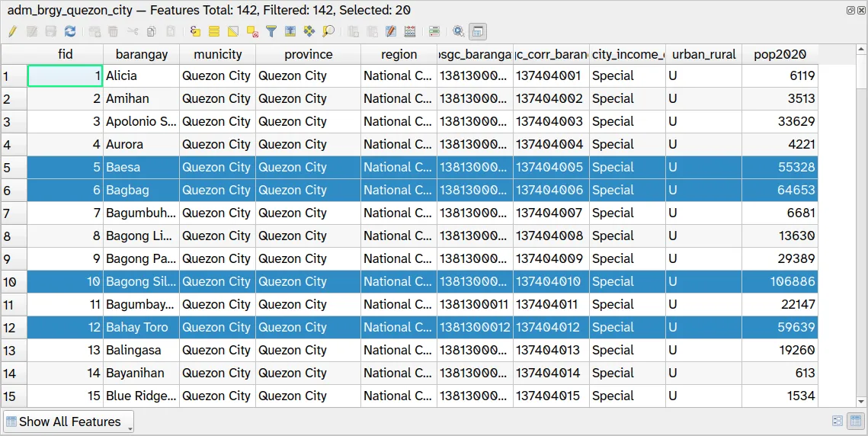Pan map to the selected rows

coord(309,31)
